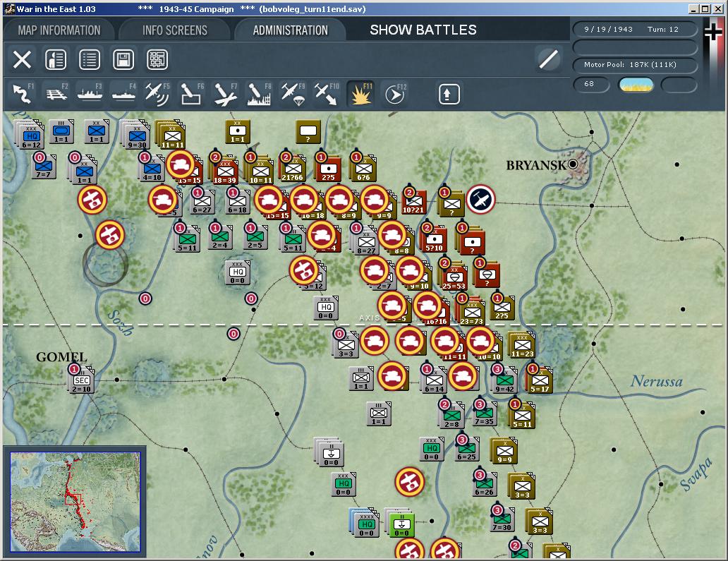Screen dimensions: 728x561
Task: Select the F4 amphibious transport icon
Action: [124, 94]
